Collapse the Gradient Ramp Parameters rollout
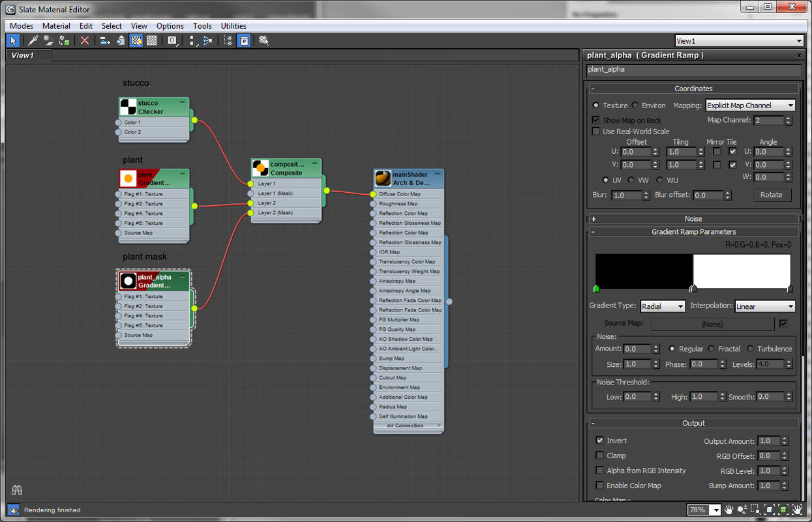 594,232
